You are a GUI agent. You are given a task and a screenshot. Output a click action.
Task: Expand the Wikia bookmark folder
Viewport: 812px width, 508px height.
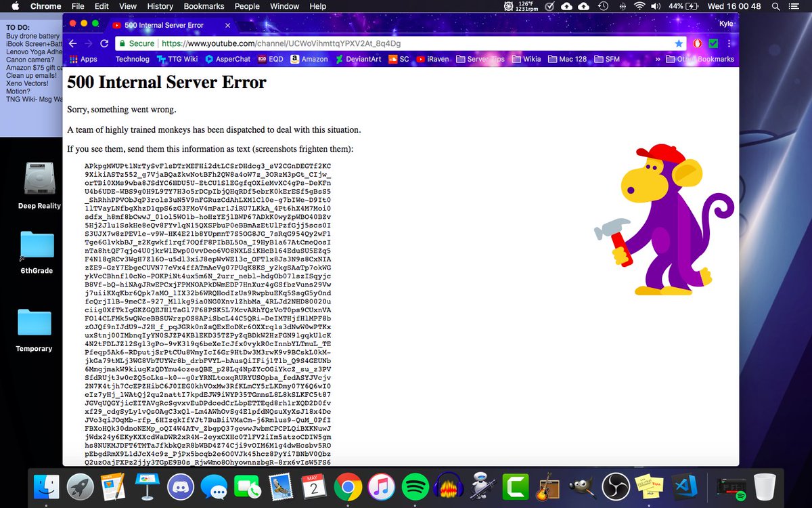pos(526,59)
